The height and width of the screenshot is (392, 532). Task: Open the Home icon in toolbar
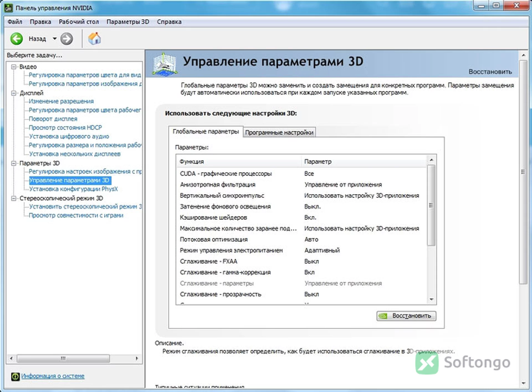(94, 39)
